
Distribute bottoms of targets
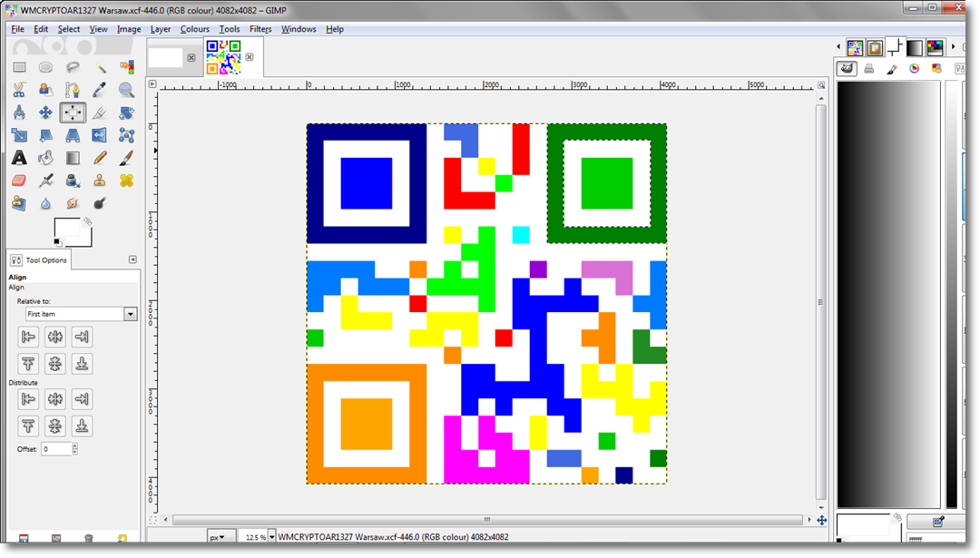(x=82, y=426)
